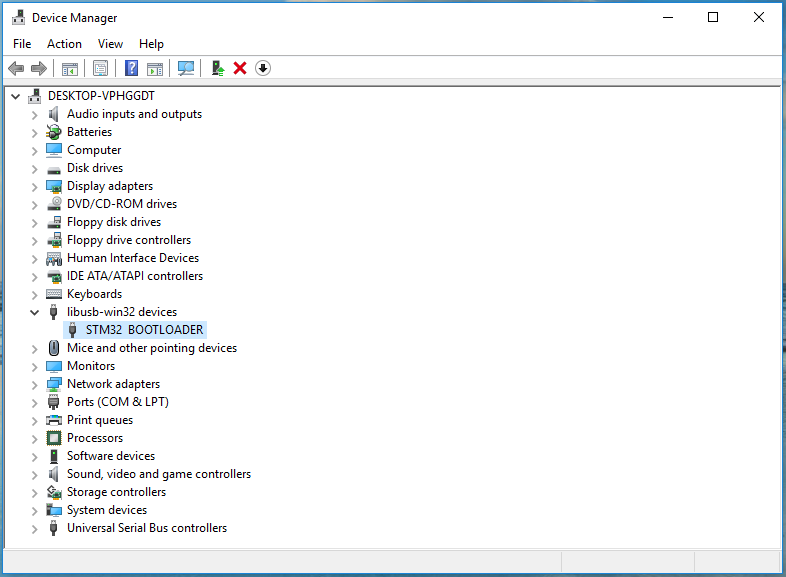
Task: Click the Display adapters category icon
Action: pyautogui.click(x=54, y=186)
